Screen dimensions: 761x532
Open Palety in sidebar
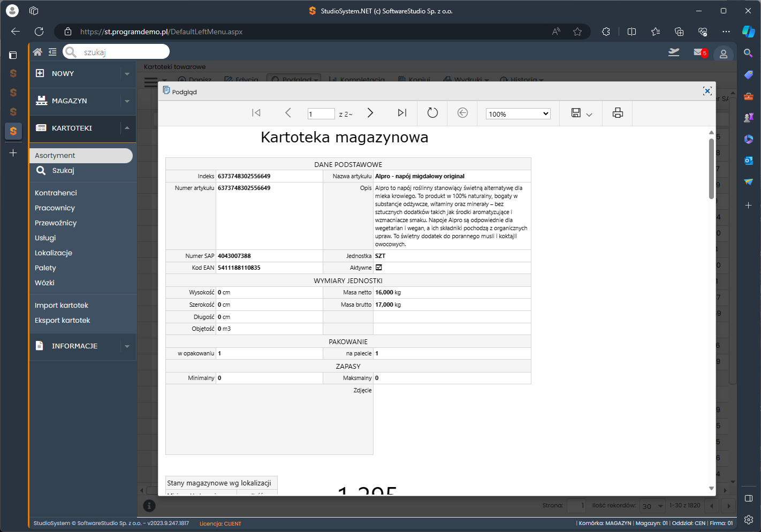coord(45,268)
